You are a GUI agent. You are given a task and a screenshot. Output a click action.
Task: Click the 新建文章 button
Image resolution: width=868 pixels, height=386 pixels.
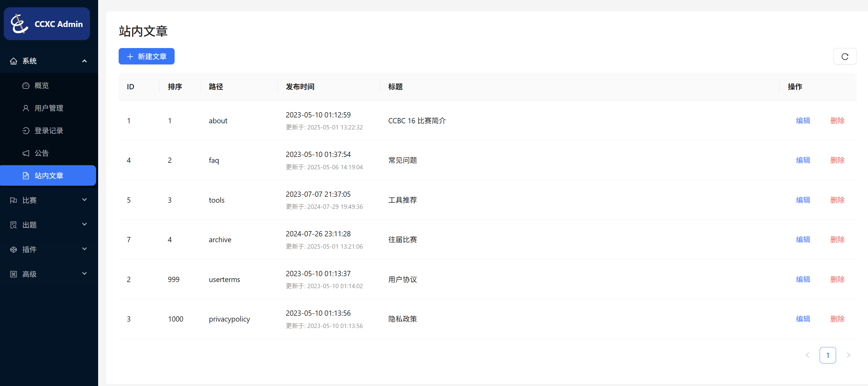point(146,56)
